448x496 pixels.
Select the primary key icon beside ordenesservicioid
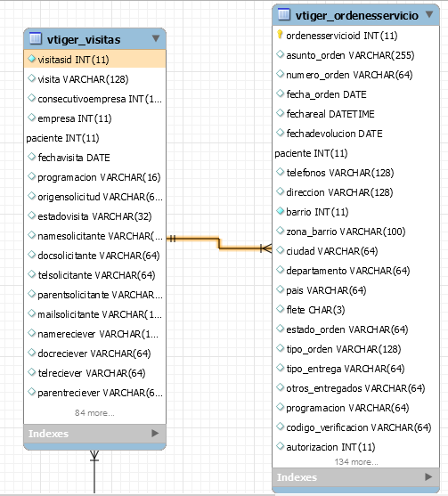click(x=280, y=34)
